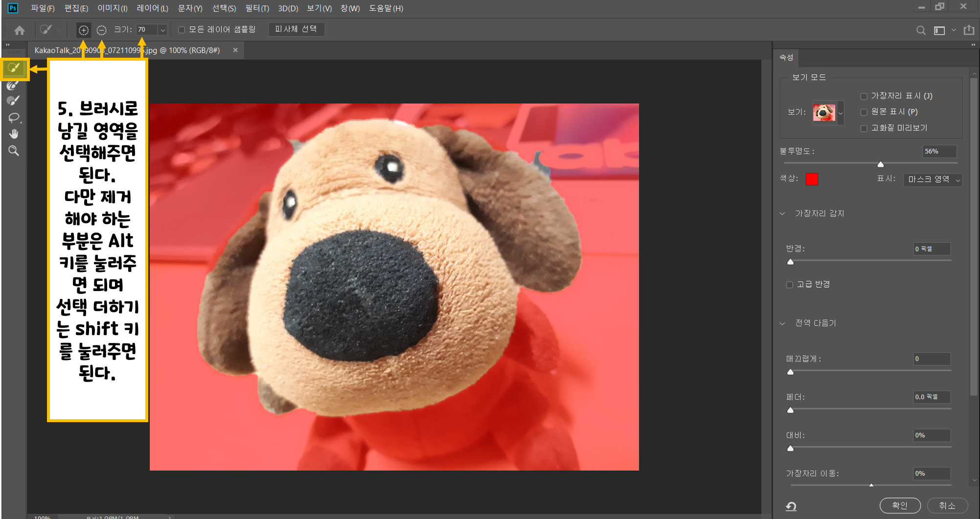The height and width of the screenshot is (519, 980).
Task: Click the 확인 button
Action: 900,505
